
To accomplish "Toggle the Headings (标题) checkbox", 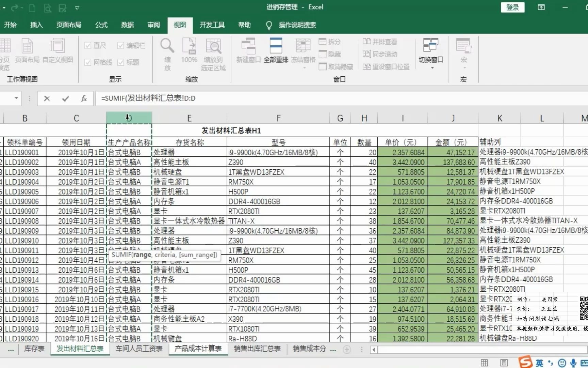I will [121, 62].
